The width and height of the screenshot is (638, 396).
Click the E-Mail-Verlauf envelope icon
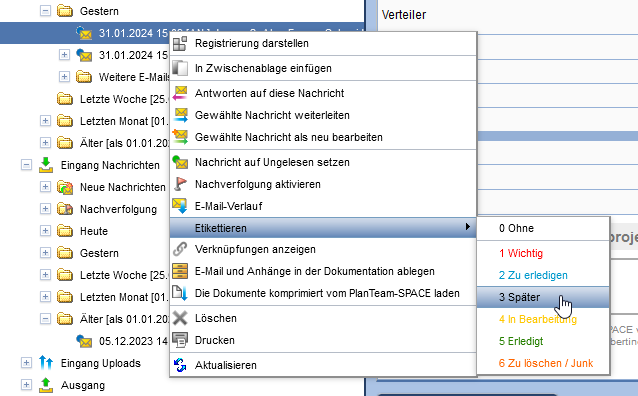180,206
